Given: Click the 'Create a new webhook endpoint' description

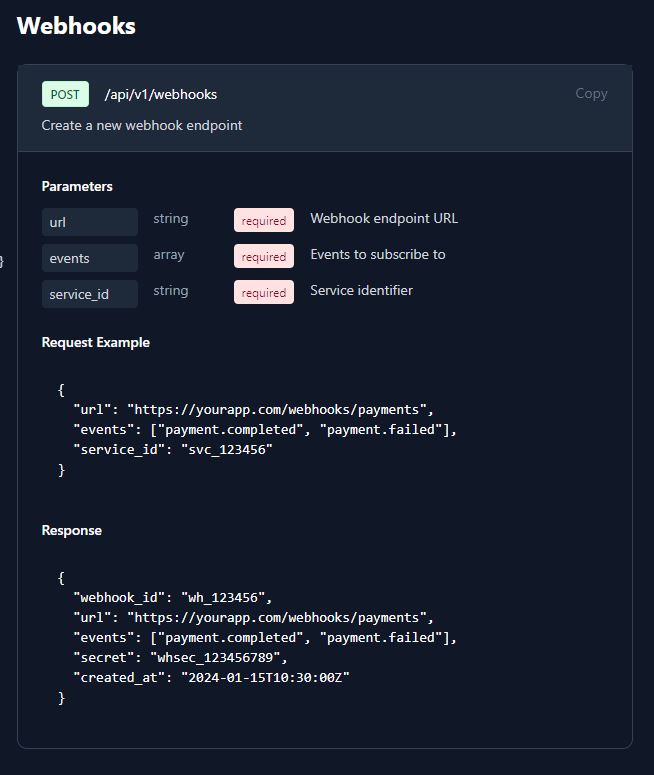Looking at the screenshot, I should coord(142,125).
